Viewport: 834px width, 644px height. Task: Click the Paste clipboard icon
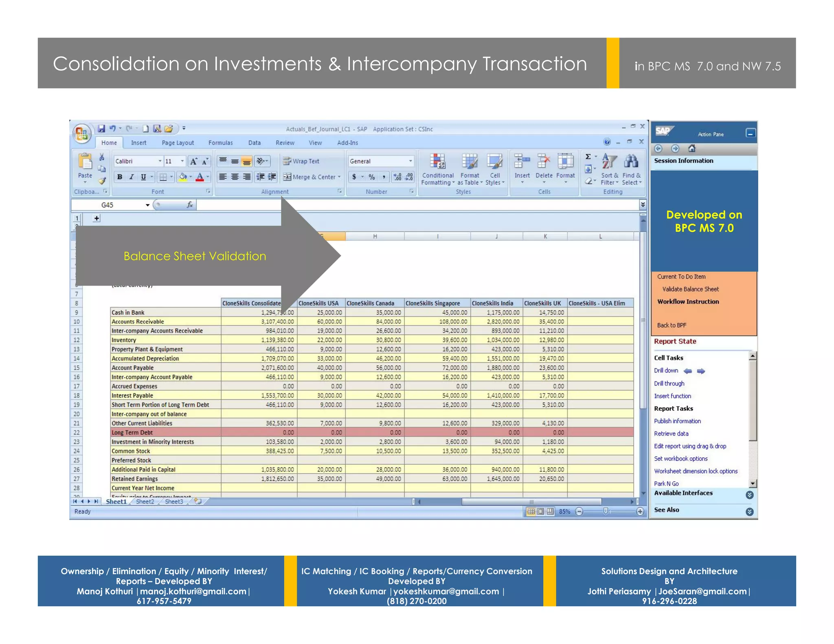[85, 162]
